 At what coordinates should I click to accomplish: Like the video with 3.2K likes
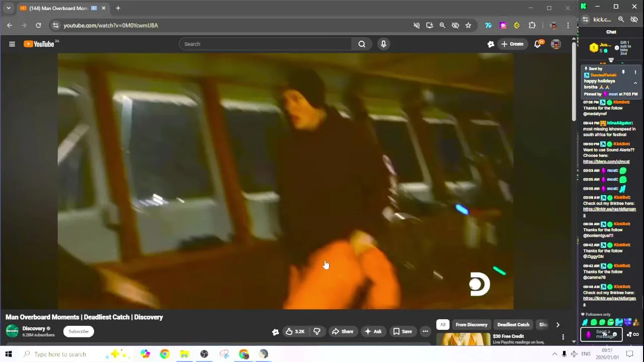click(295, 331)
